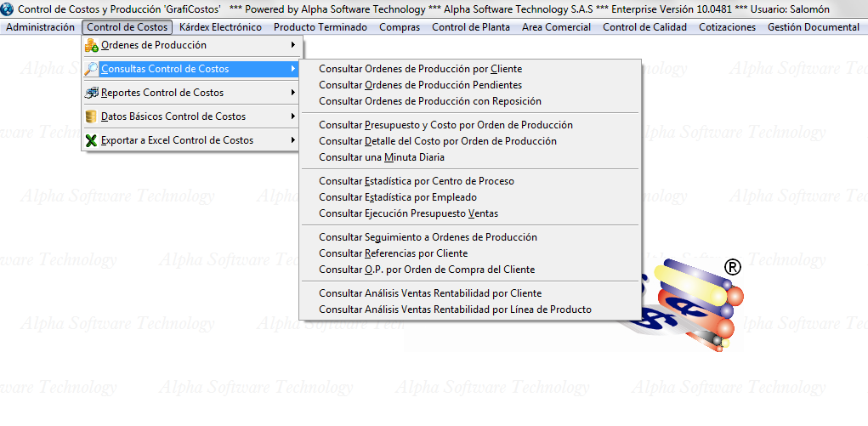Select Consultar Ordenes de Producción por Cliente
The width and height of the screenshot is (868, 426).
click(420, 69)
